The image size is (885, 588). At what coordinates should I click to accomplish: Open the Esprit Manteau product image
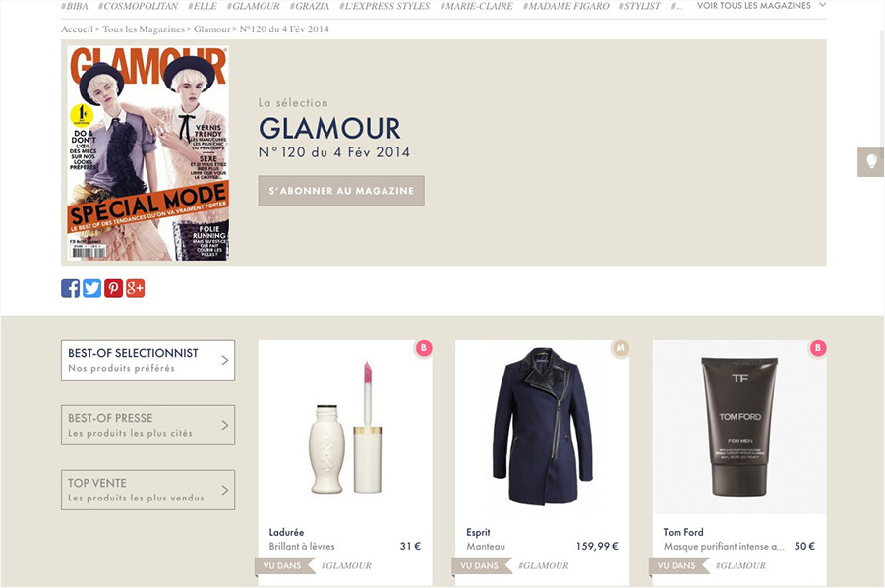pos(543,427)
